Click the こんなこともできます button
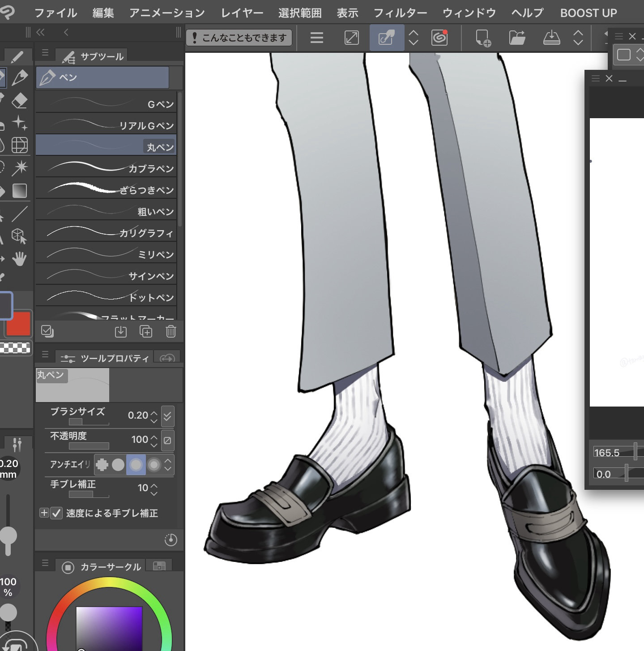This screenshot has width=644, height=651. pyautogui.click(x=239, y=38)
